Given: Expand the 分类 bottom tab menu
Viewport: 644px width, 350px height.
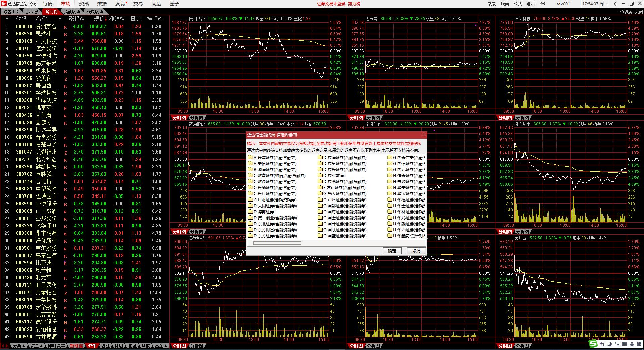Looking at the screenshot, I should (x=19, y=346).
